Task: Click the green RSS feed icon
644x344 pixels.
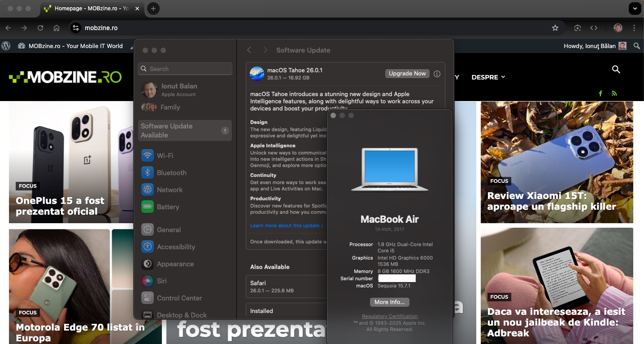Action: point(614,93)
